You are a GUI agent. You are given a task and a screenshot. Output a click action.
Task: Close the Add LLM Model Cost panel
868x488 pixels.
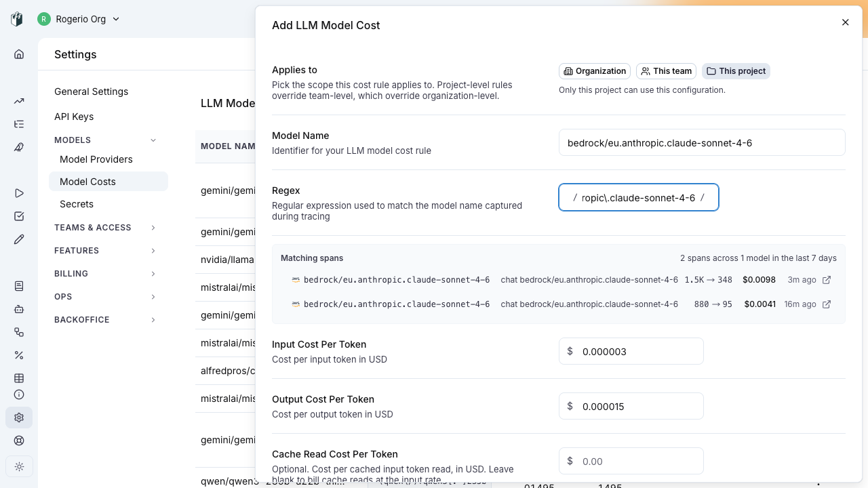[845, 22]
